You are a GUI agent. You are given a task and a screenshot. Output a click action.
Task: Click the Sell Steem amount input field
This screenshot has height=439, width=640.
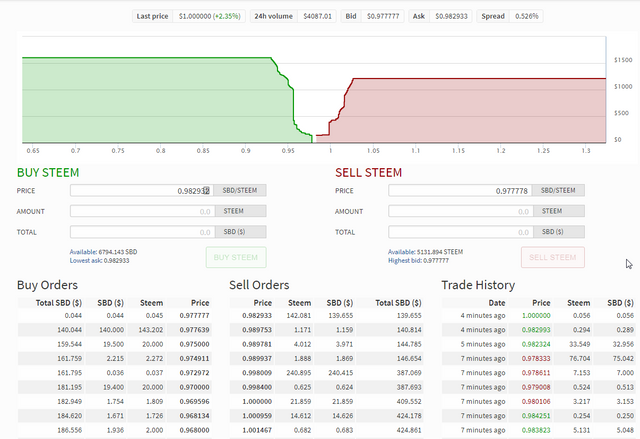(461, 211)
